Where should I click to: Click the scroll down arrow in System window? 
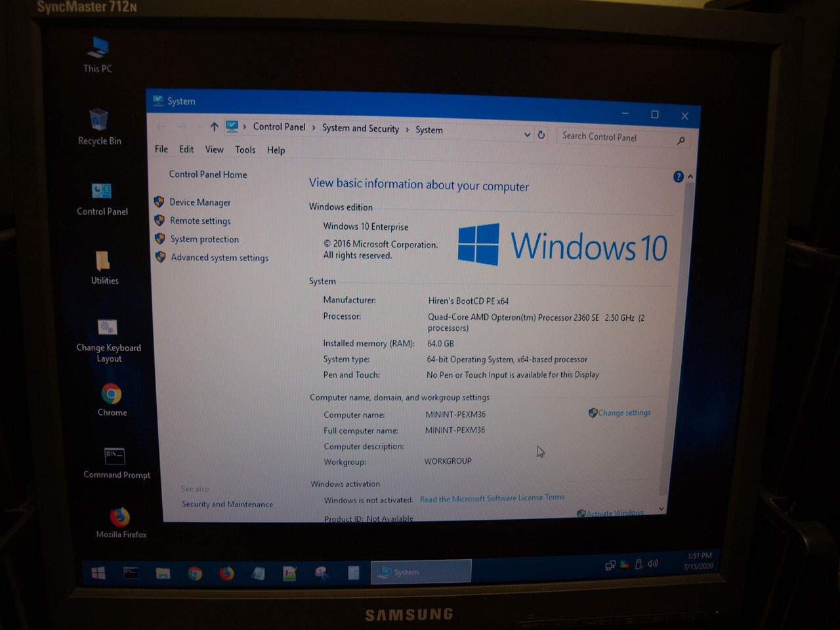coord(661,509)
